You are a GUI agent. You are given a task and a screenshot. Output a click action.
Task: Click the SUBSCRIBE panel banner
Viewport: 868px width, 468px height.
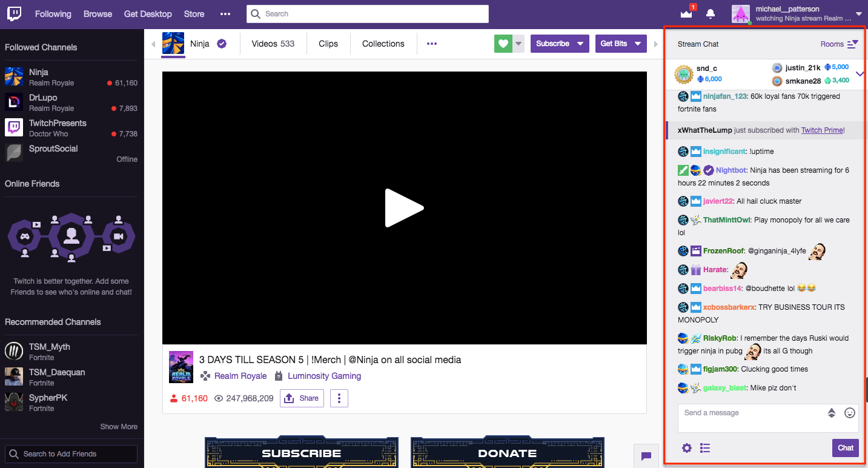(302, 452)
